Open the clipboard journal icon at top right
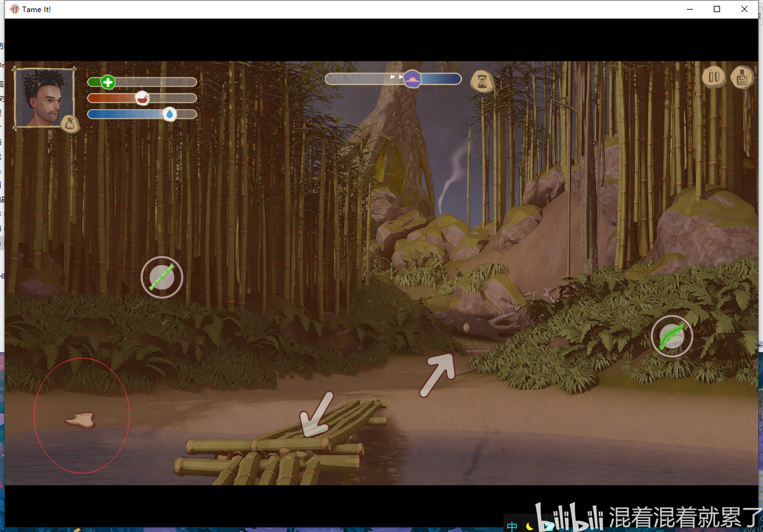The image size is (763, 532). (742, 77)
